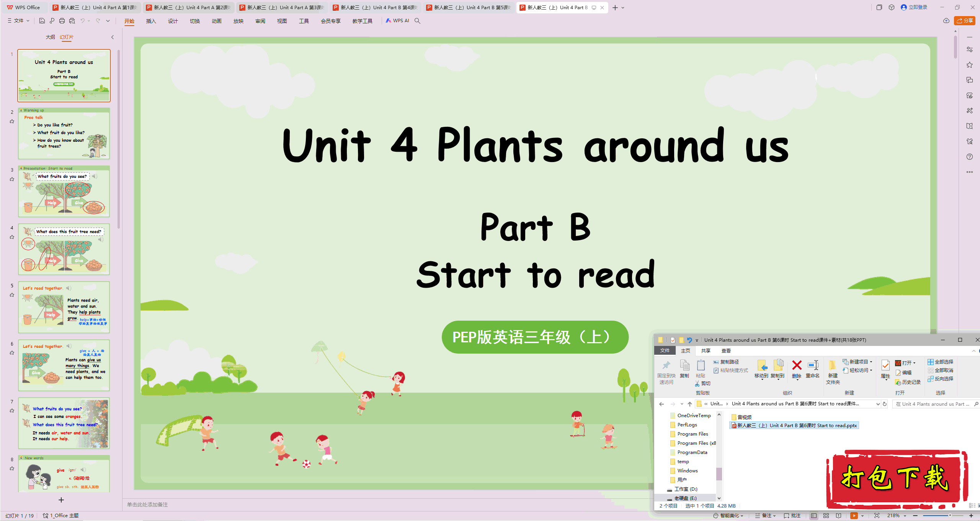Start slideshow with orange play button

click(x=854, y=516)
